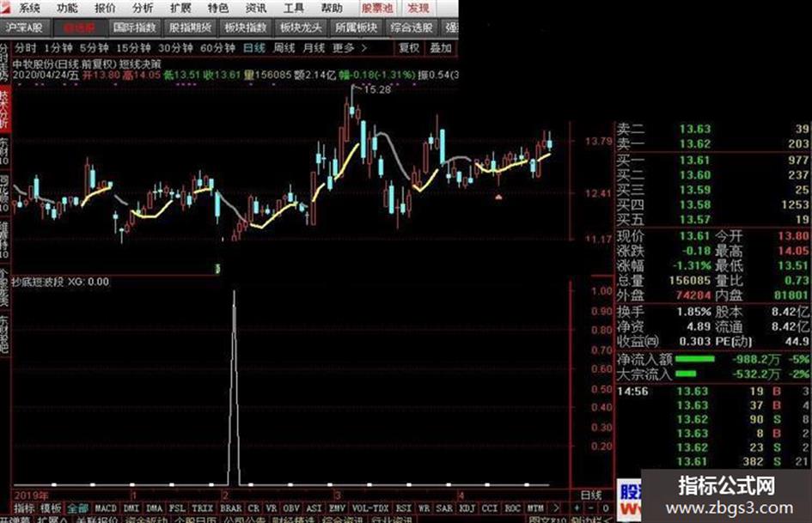
Task: Switch to the 综合选股 tab
Action: pyautogui.click(x=412, y=27)
